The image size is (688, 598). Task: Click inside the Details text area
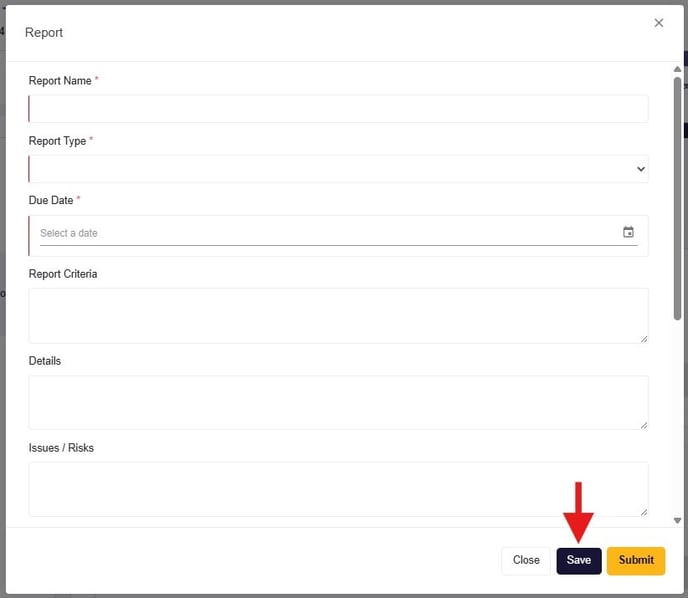tap(338, 403)
